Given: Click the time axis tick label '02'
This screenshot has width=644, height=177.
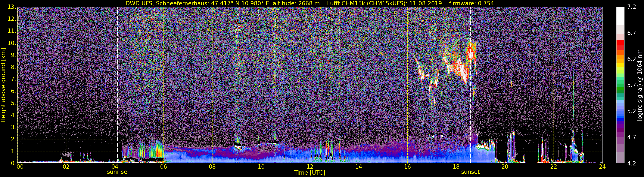Looking at the screenshot, I should pyautogui.click(x=66, y=167).
